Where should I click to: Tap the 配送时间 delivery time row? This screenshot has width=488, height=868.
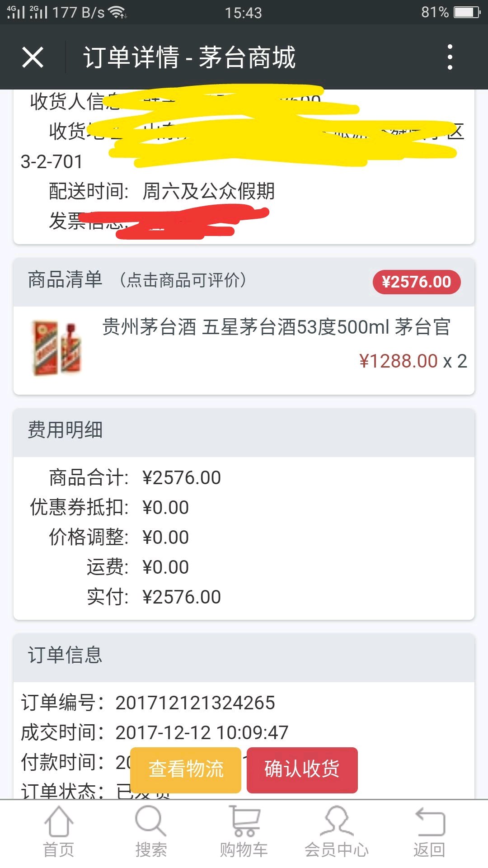(x=162, y=191)
